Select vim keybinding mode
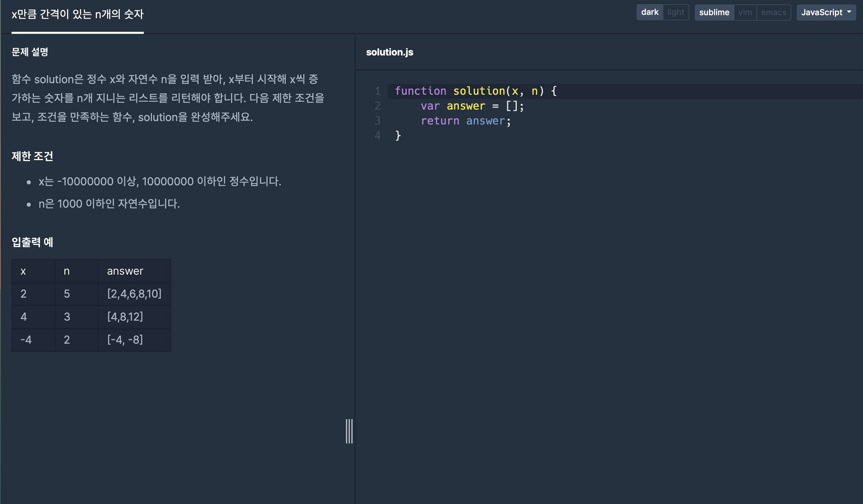The image size is (863, 504). [x=745, y=12]
